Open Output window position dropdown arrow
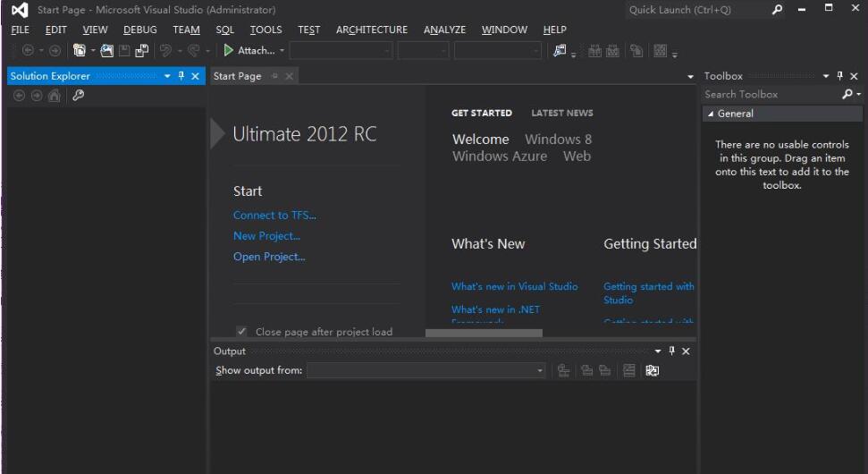The height and width of the screenshot is (474, 868). click(x=658, y=351)
